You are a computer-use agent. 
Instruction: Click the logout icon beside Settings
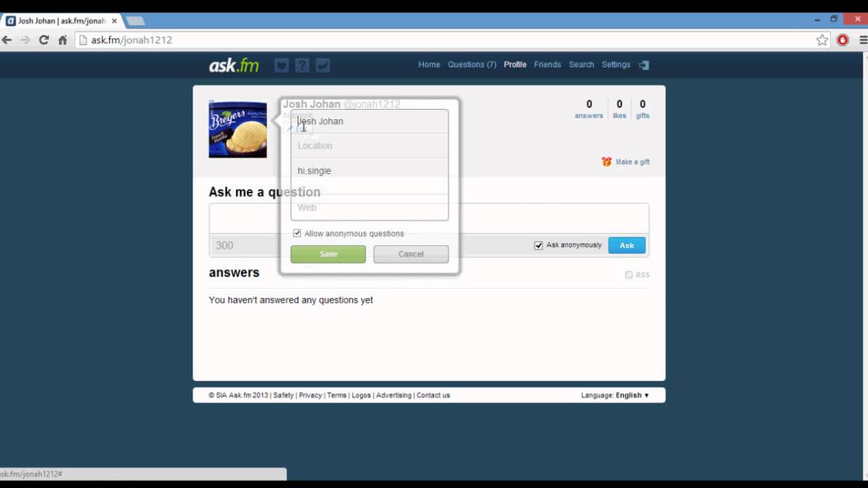tap(644, 65)
